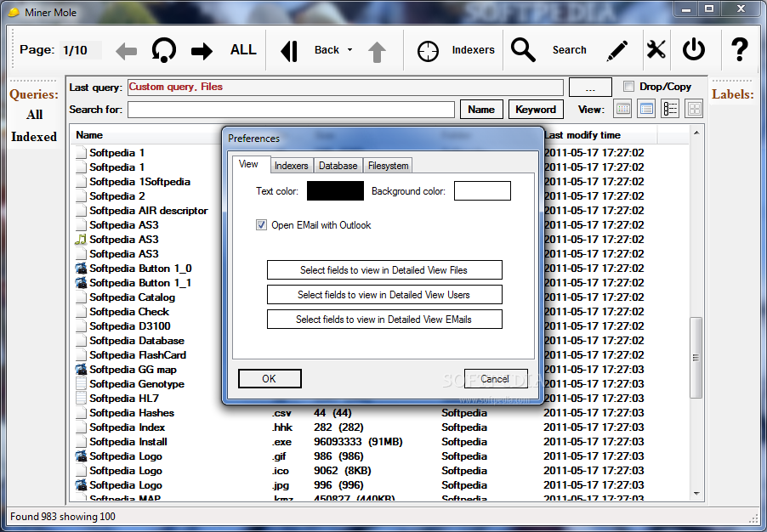767x532 pixels.
Task: Click the pencil edit icon
Action: (x=616, y=51)
